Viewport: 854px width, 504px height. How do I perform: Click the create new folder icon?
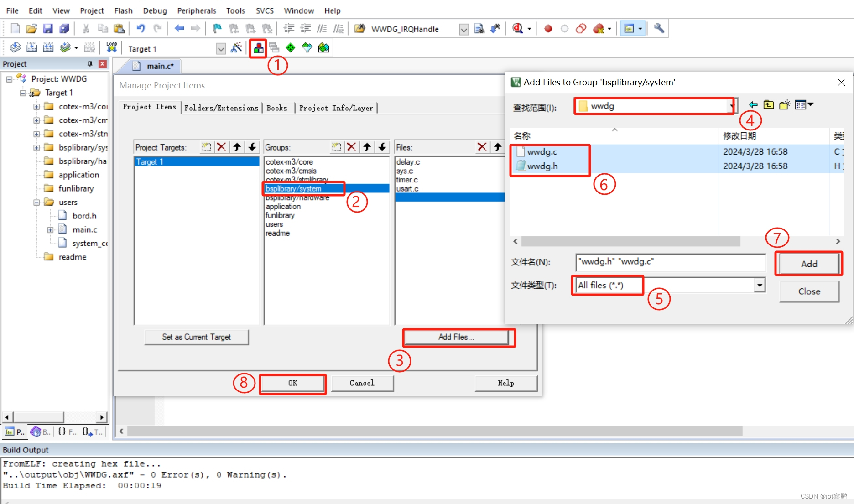pos(785,105)
